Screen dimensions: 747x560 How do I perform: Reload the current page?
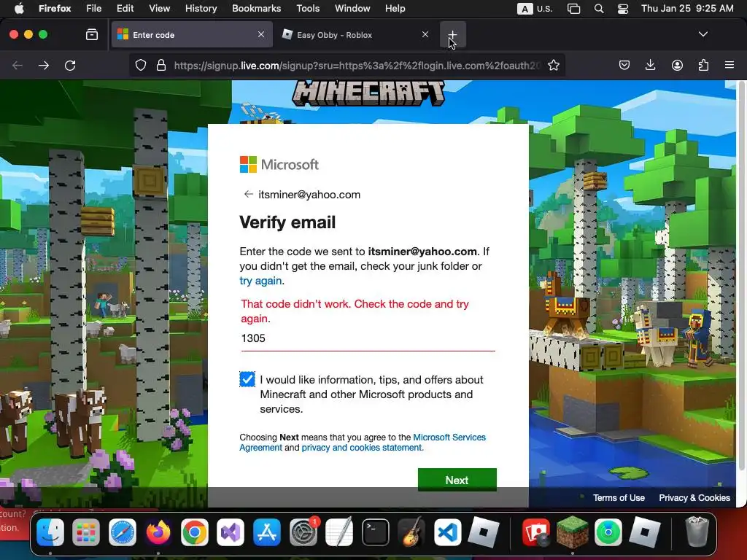(x=70, y=65)
